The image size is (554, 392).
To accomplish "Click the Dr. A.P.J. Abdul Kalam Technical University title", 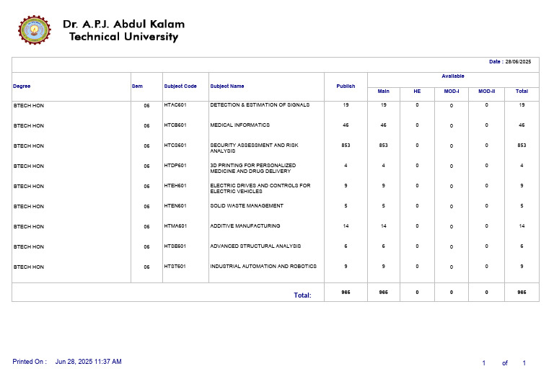I will click(123, 30).
